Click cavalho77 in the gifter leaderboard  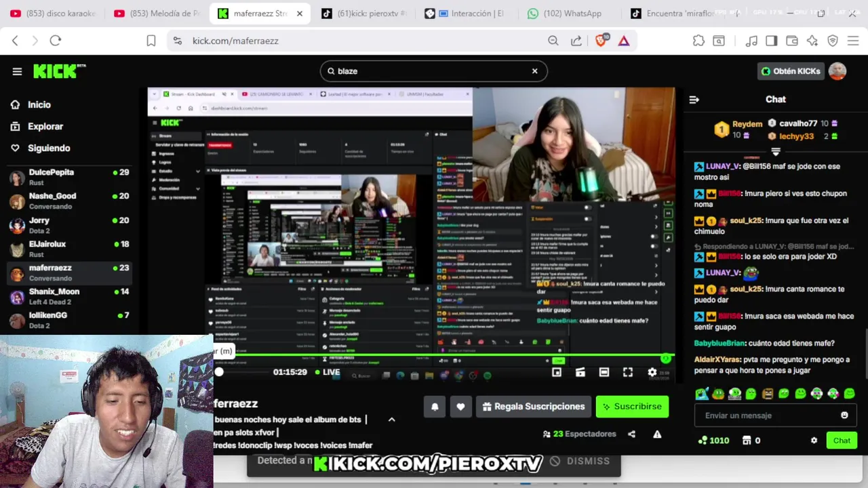pyautogui.click(x=798, y=123)
